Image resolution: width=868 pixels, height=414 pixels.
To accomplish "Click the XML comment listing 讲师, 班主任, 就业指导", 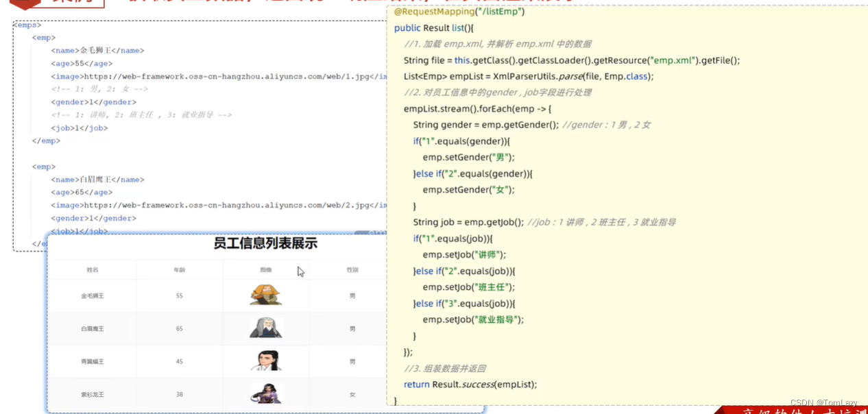I will (x=141, y=115).
